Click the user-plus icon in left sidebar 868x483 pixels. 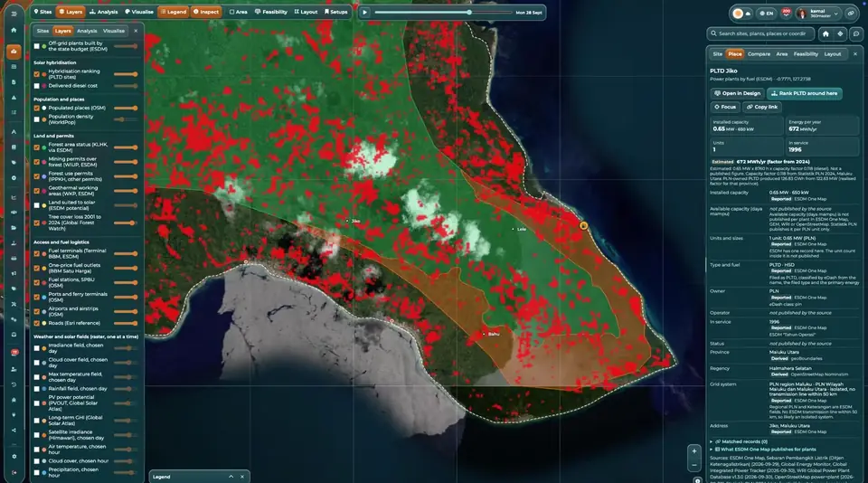[x=14, y=369]
